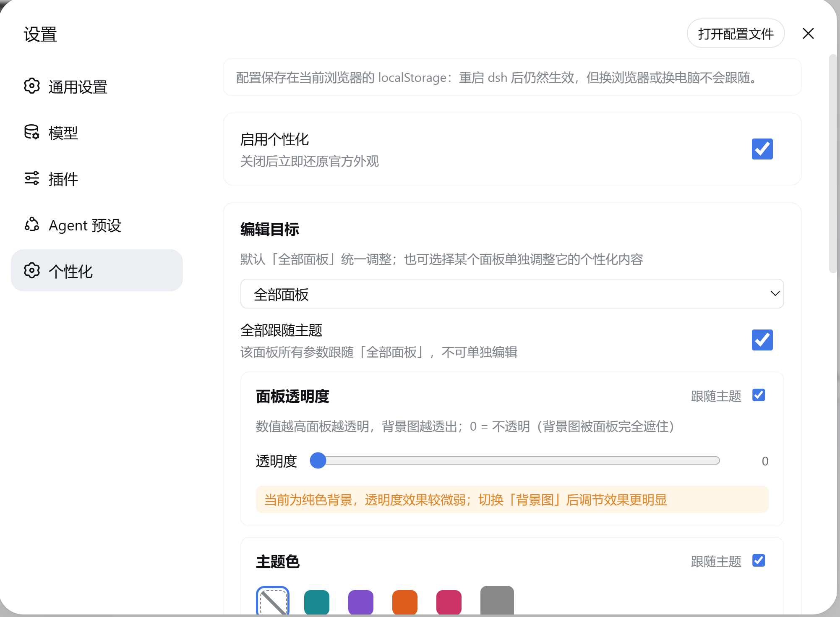Screen dimensions: 840x617
Task: Select the 个性化 sidebar item
Action: click(x=97, y=270)
